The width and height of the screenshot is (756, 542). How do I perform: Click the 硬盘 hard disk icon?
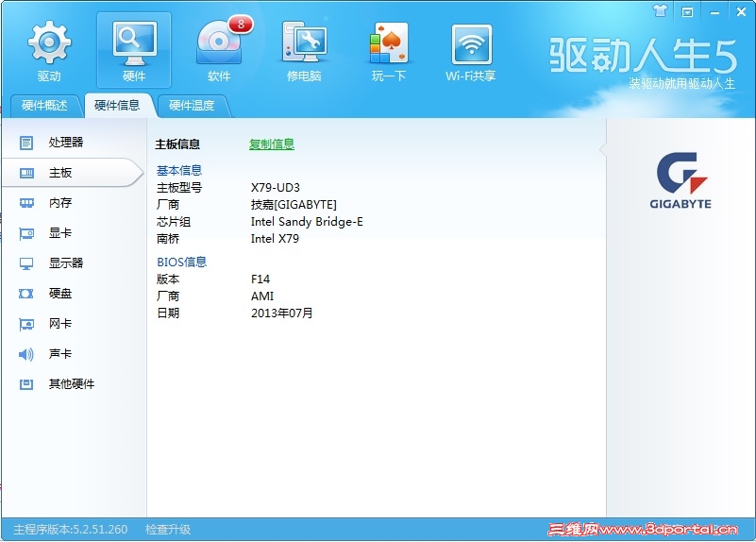[26, 294]
